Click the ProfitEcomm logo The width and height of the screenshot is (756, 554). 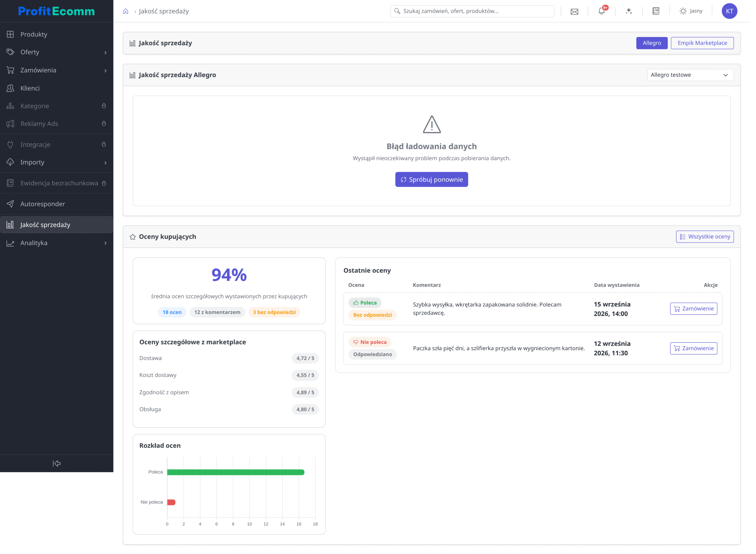click(x=56, y=11)
